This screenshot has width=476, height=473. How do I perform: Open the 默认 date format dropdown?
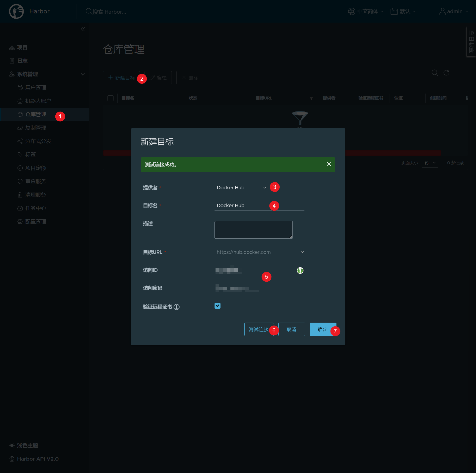pos(403,11)
